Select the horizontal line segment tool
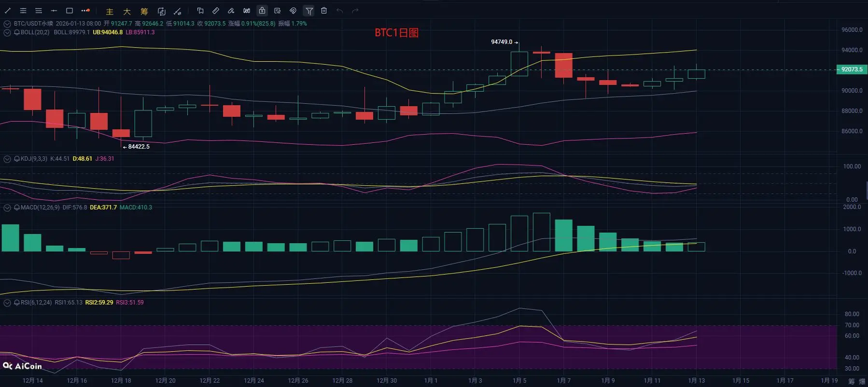Screen dimensions: 868x387 pyautogui.click(x=54, y=11)
